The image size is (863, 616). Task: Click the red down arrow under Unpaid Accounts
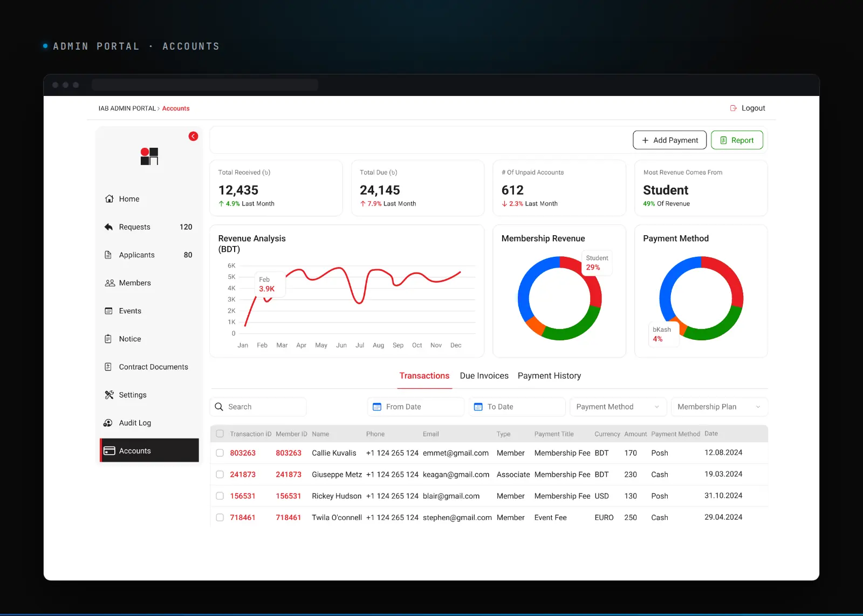click(x=504, y=204)
